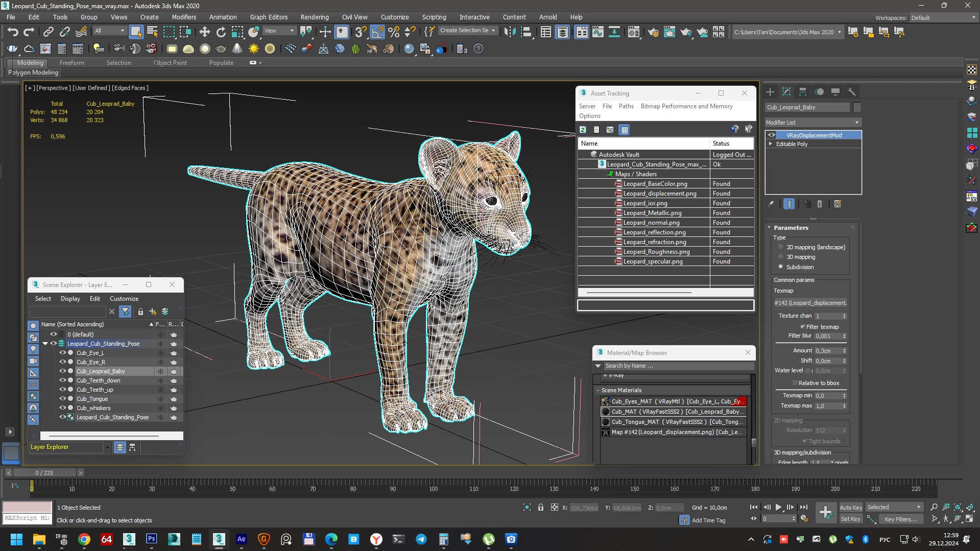Toggle Angle Snap icon
Viewport: 980px width, 551px height.
point(377,32)
